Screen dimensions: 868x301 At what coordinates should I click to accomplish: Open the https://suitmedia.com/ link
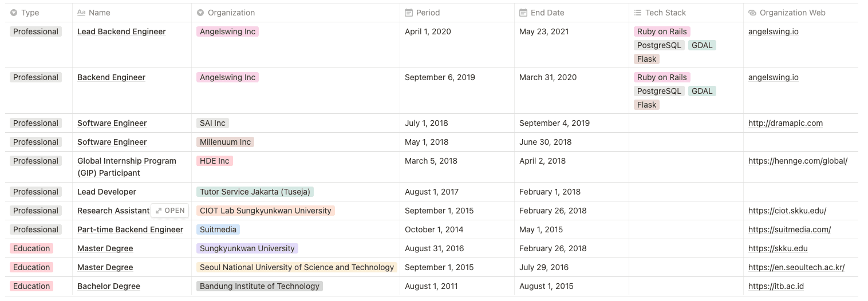789,229
